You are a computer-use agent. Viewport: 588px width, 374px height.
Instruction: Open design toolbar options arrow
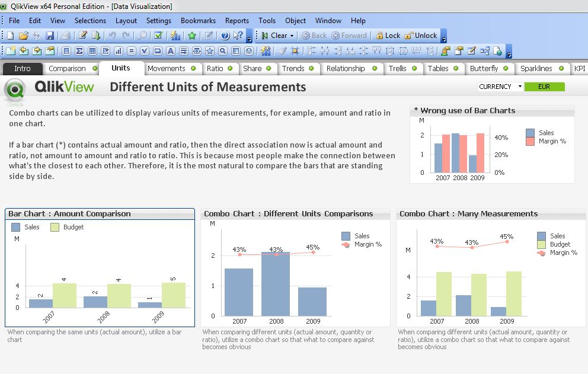pyautogui.click(x=509, y=52)
